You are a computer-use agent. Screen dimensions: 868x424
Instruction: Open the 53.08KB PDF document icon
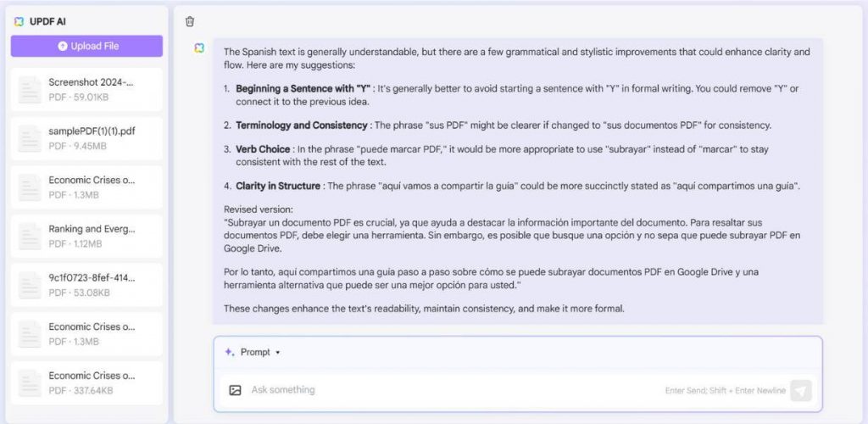pos(30,285)
